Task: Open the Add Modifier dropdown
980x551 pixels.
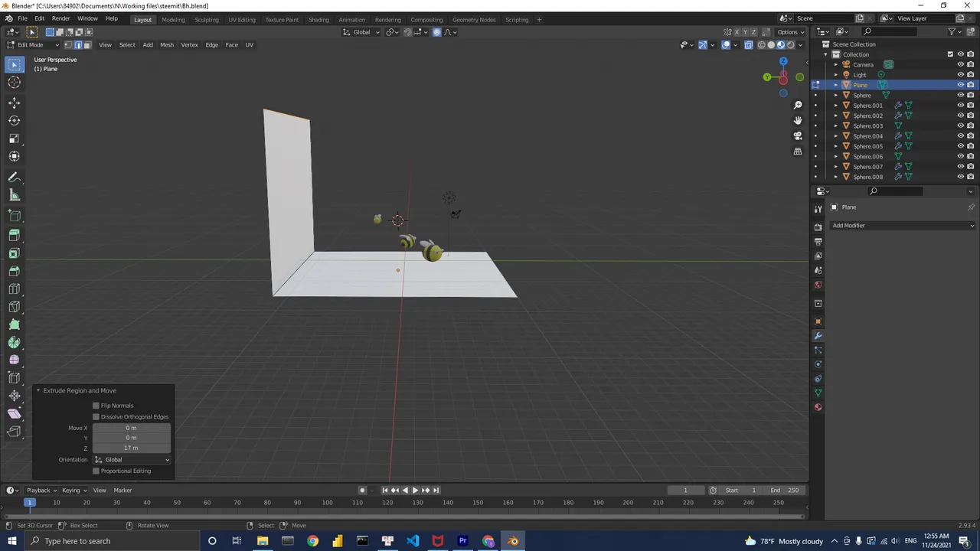Action: (x=903, y=226)
